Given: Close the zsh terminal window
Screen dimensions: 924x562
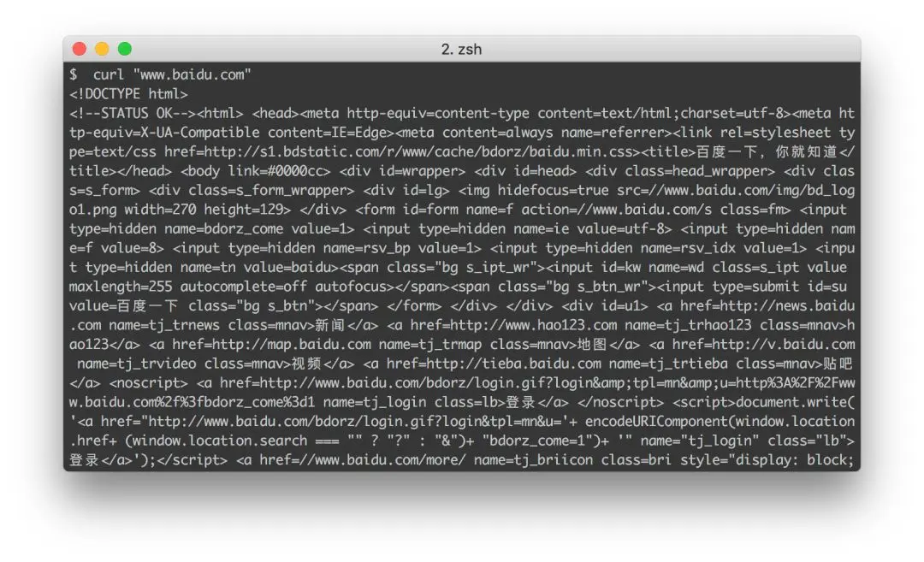Looking at the screenshot, I should pos(79,49).
